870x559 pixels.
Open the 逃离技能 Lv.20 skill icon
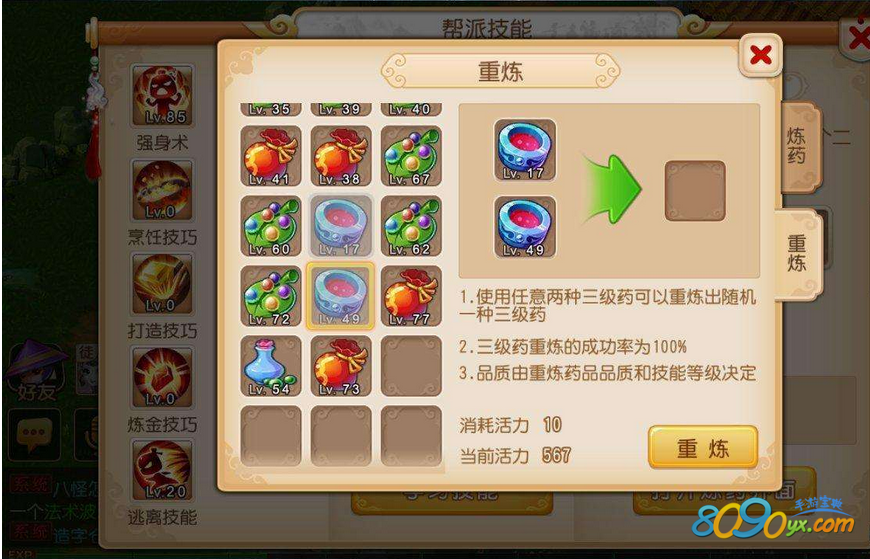pos(162,470)
